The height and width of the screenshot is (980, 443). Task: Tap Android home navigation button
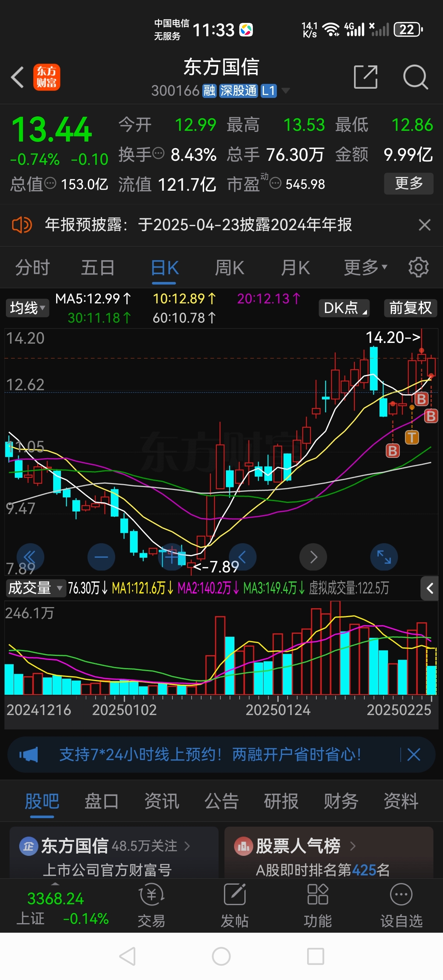coord(221,956)
